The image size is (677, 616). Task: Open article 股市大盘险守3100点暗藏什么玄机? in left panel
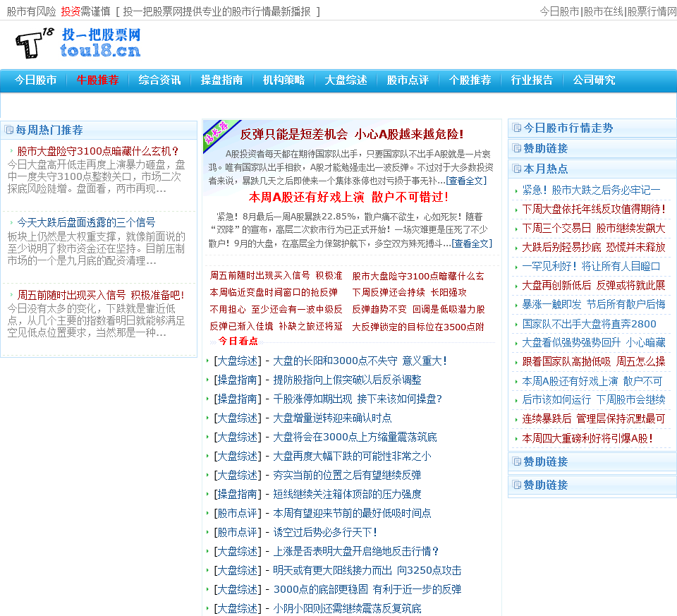(x=98, y=151)
